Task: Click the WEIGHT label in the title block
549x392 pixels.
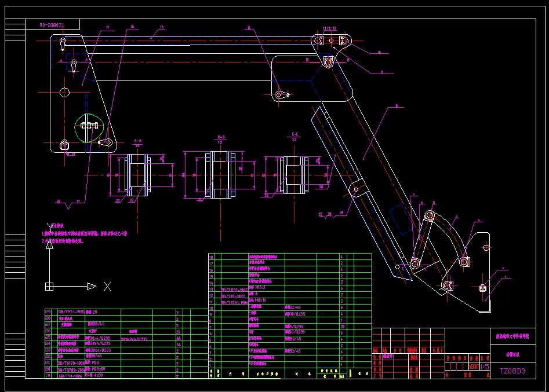Action: (x=474, y=367)
